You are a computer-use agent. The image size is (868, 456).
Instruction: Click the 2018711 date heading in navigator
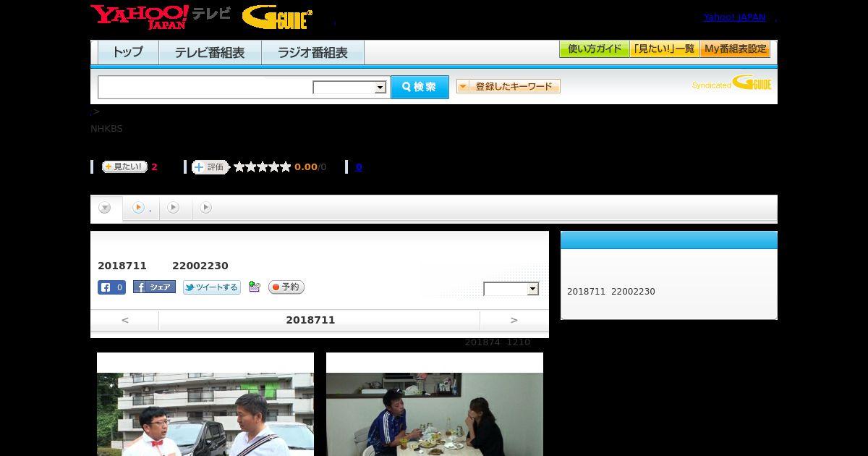(x=310, y=320)
